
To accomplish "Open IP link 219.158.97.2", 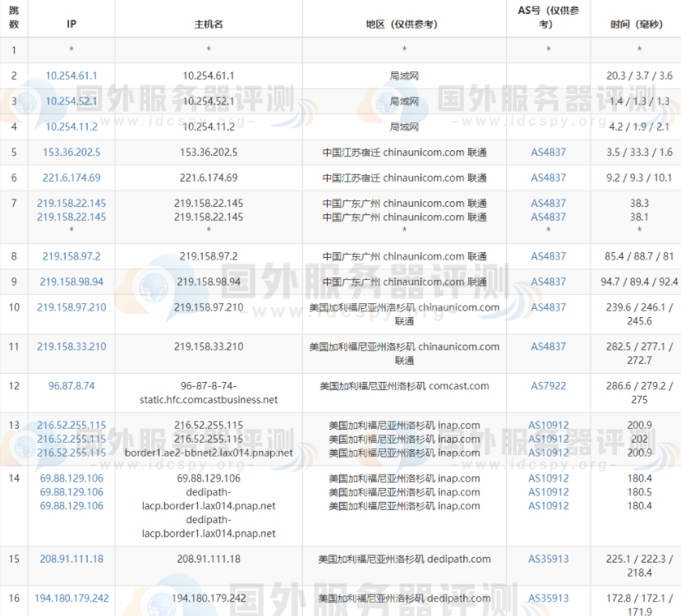I will [71, 256].
